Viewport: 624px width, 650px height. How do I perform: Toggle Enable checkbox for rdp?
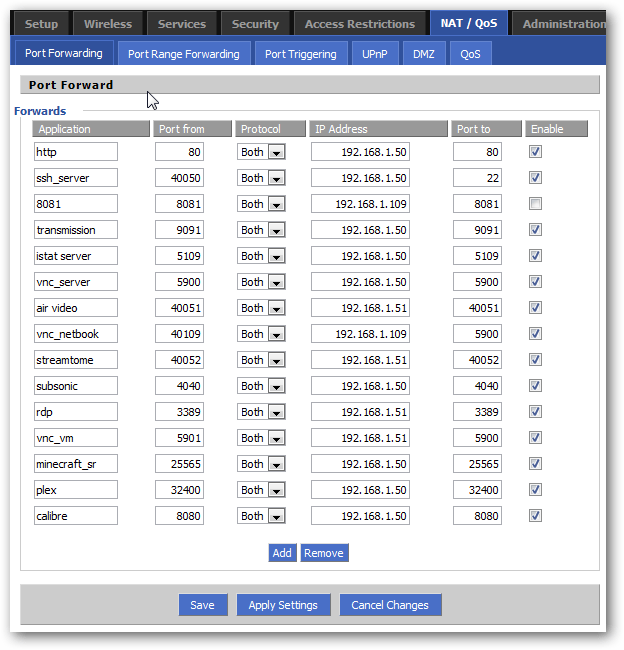tap(535, 412)
